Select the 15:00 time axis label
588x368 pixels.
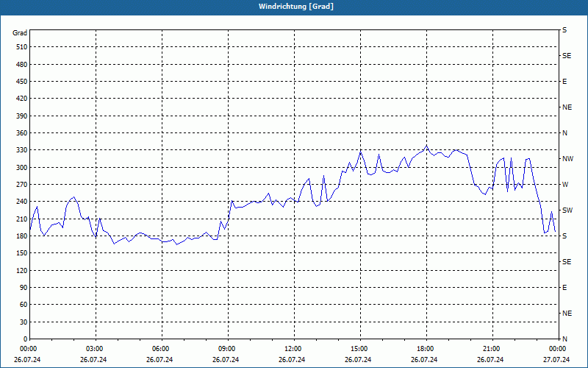click(x=360, y=349)
